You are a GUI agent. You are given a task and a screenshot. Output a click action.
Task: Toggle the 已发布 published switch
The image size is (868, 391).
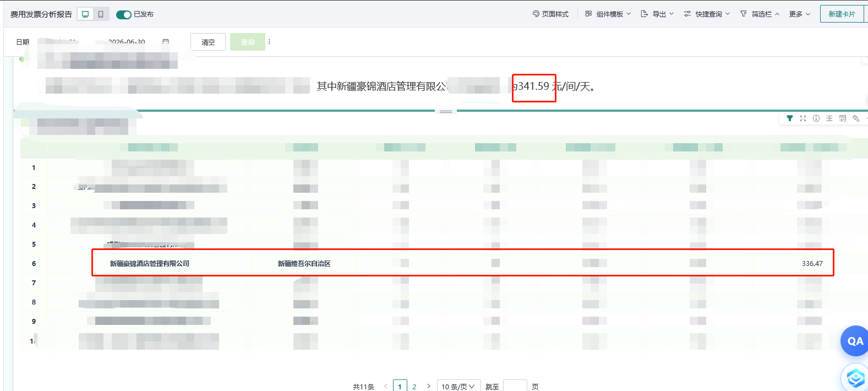[124, 14]
